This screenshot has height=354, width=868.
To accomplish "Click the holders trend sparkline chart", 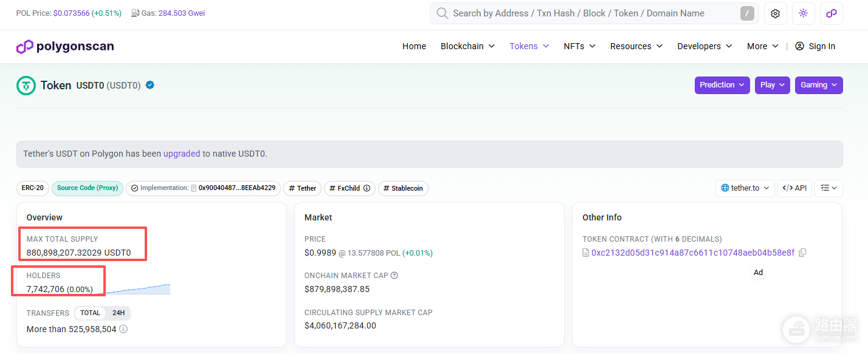I will [x=134, y=289].
